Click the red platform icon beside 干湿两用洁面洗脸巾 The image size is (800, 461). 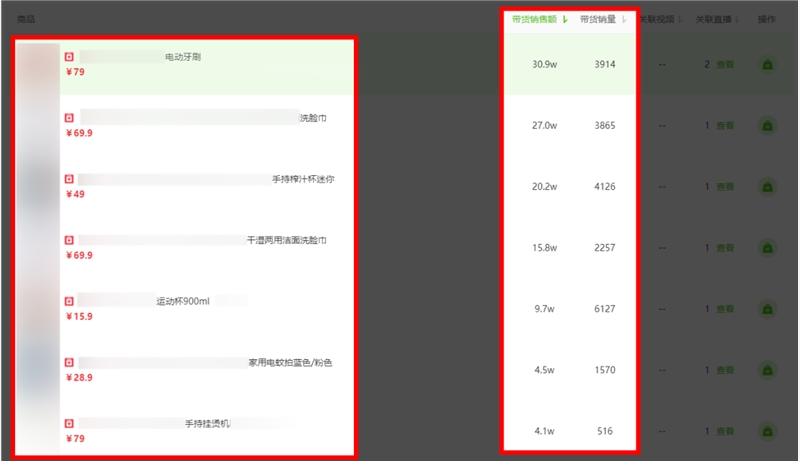(x=69, y=240)
